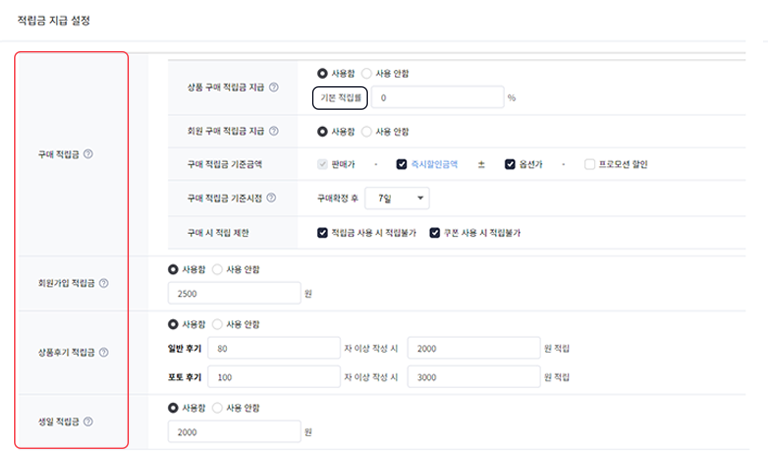Click the 기본 적립률 button
Screen dimensions: 768x460
coord(340,97)
